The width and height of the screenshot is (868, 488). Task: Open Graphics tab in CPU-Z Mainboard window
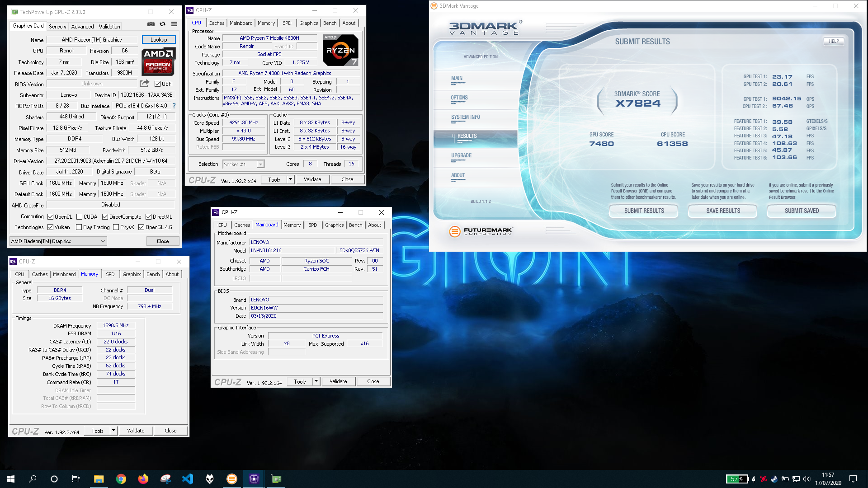[x=335, y=225]
